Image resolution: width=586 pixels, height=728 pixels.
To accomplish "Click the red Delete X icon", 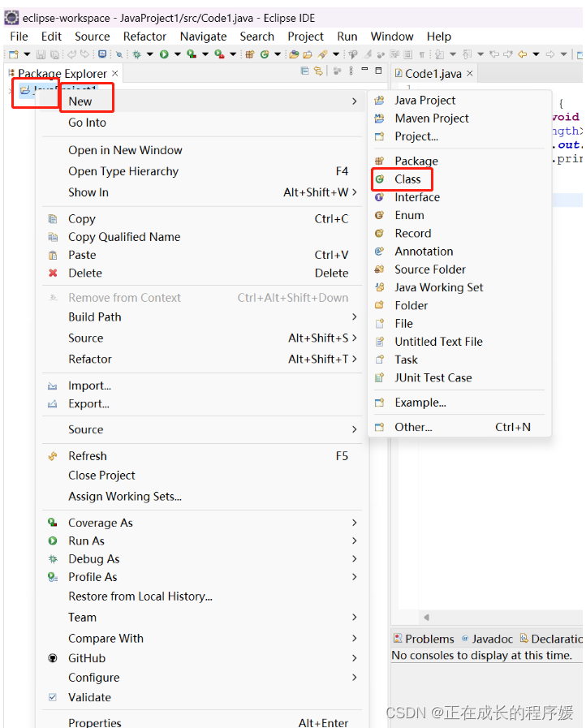I will pos(53,273).
